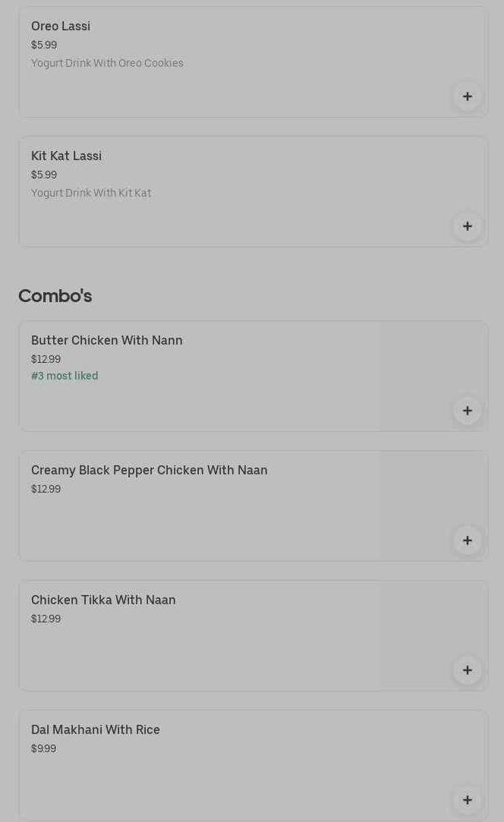
Task: Click Yogurt Drink With Oreo Cookies description
Action: point(107,63)
